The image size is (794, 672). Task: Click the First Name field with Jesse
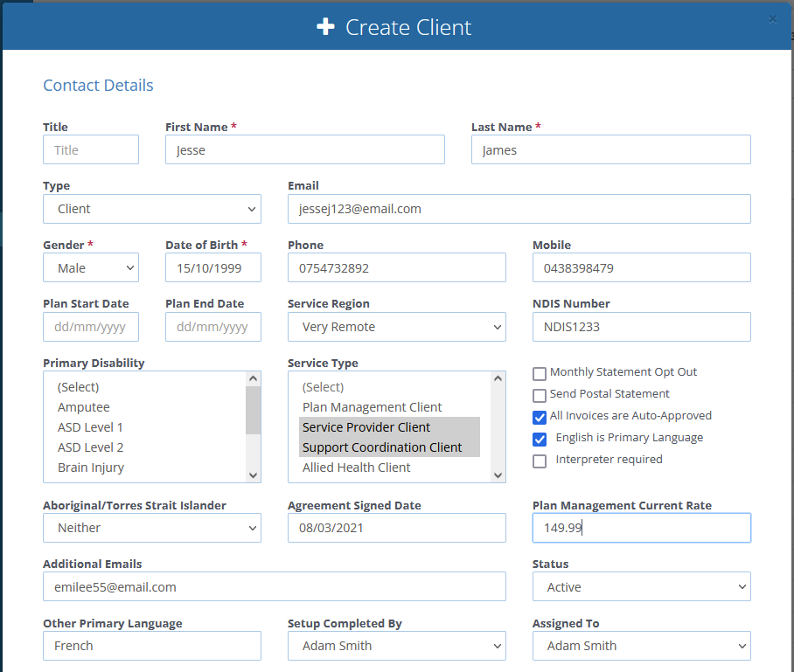[x=305, y=149]
